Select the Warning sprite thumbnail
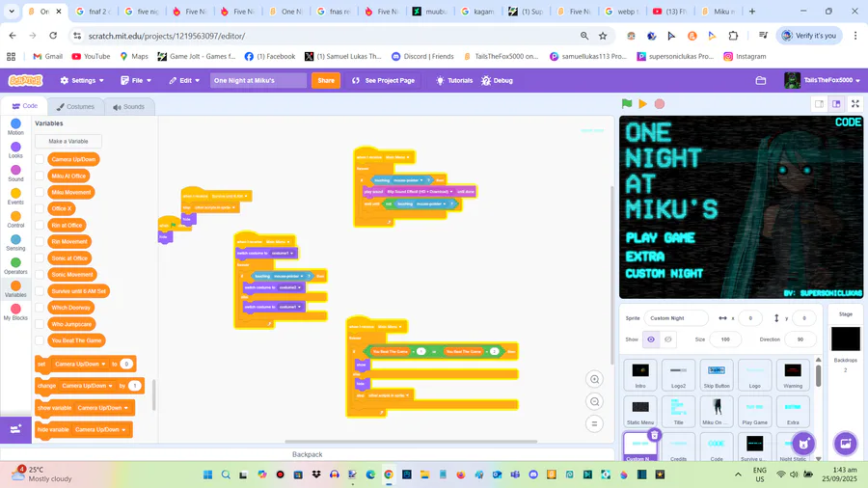This screenshot has height=488, width=868. pos(793,374)
